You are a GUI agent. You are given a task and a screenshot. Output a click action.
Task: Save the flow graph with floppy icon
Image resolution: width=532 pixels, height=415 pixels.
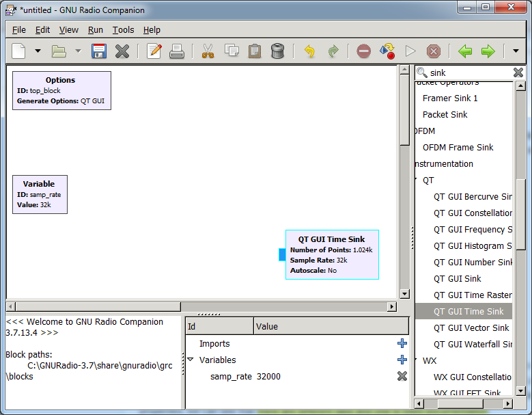[99, 51]
